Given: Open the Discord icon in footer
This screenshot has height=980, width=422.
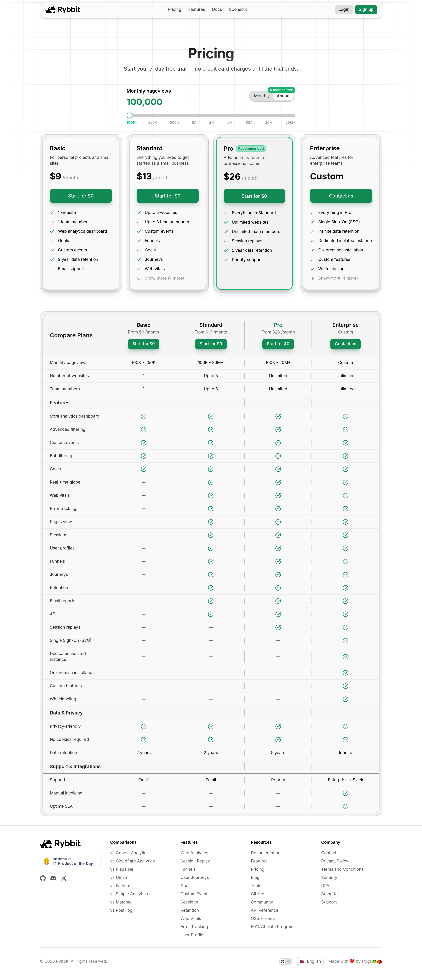Looking at the screenshot, I should pyautogui.click(x=53, y=878).
